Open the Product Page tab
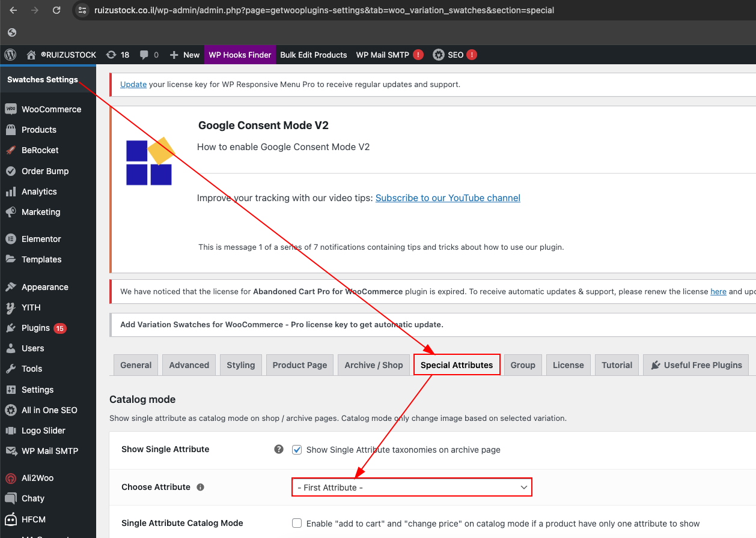The image size is (756, 538). click(300, 365)
